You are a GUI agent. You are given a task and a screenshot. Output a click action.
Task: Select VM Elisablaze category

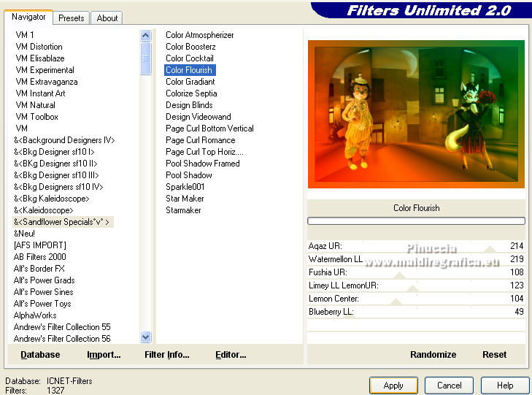[x=39, y=58]
